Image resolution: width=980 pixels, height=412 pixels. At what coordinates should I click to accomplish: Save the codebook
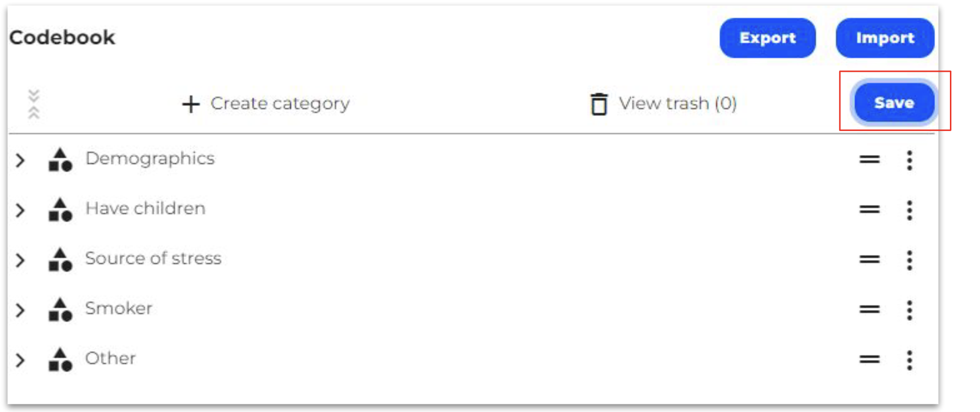894,102
